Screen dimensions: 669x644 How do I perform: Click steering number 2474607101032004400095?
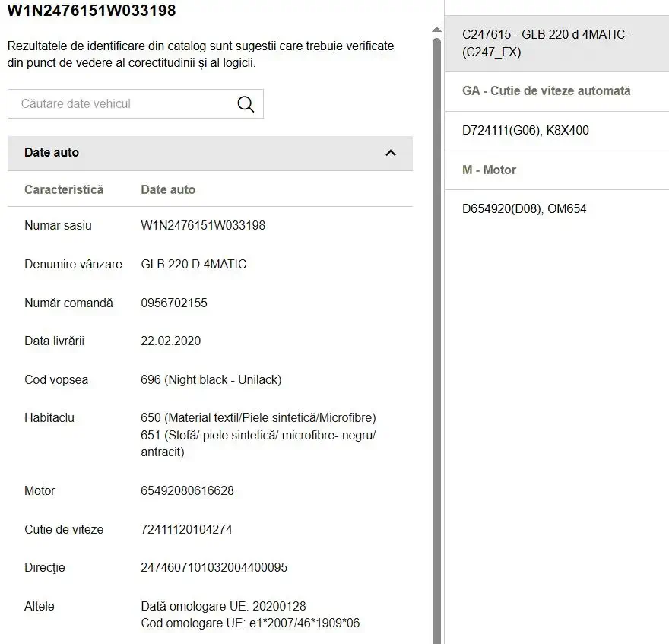tap(214, 568)
